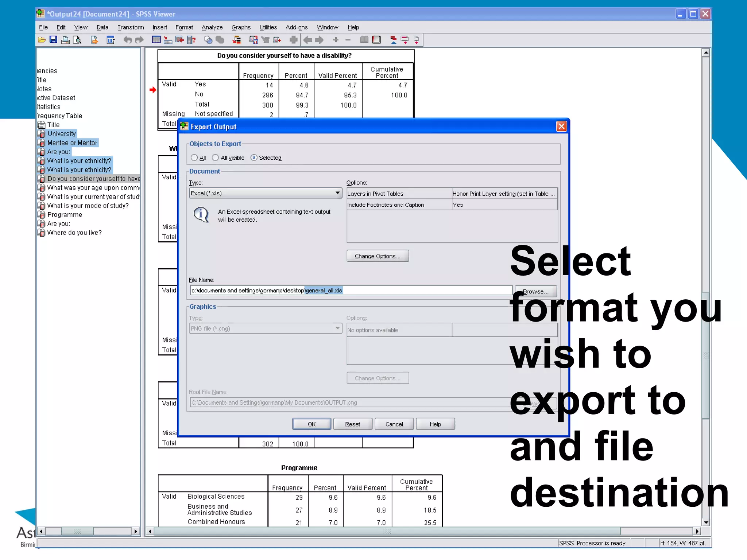
Task: Click the viewer horizontal scrollbar thumb
Action: (x=387, y=531)
